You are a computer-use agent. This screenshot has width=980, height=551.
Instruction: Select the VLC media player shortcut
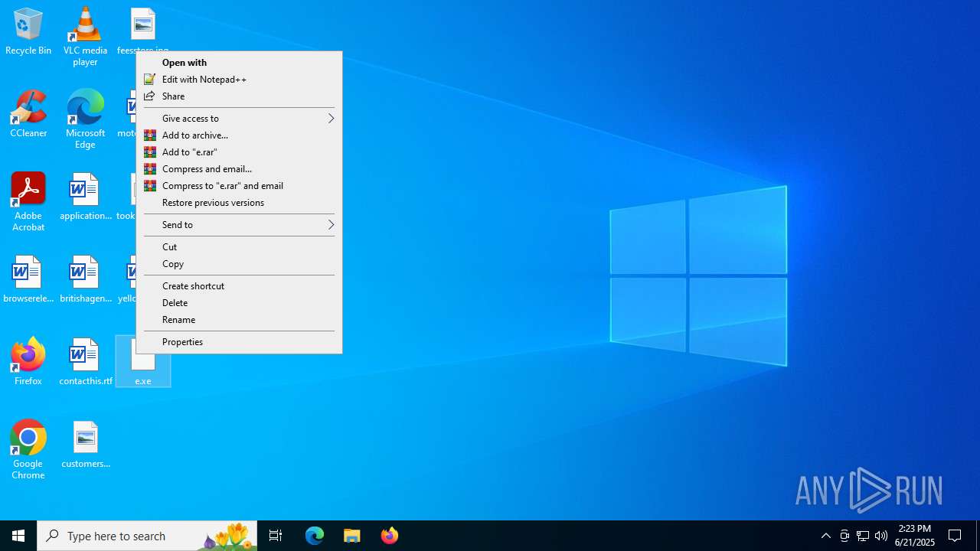click(x=85, y=37)
